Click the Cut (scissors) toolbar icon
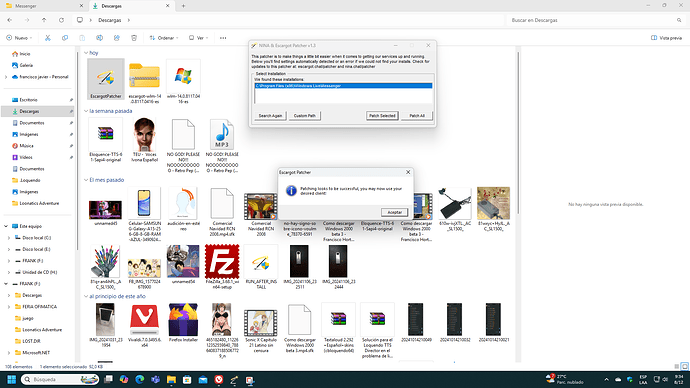 click(x=48, y=38)
